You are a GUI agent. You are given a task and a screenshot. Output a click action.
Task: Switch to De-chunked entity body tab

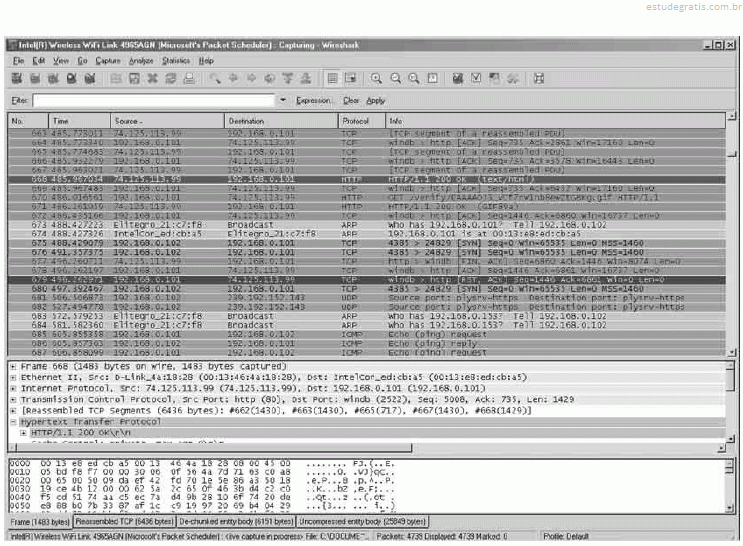pyautogui.click(x=236, y=522)
